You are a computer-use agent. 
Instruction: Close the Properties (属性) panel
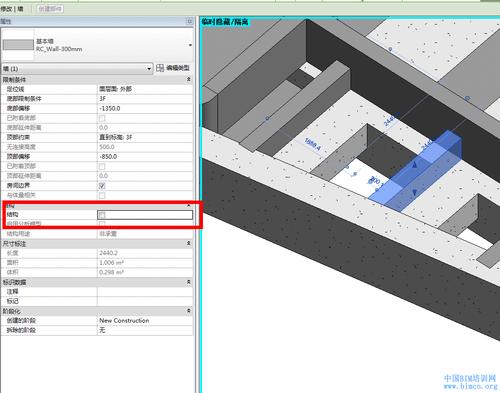pyautogui.click(x=190, y=21)
